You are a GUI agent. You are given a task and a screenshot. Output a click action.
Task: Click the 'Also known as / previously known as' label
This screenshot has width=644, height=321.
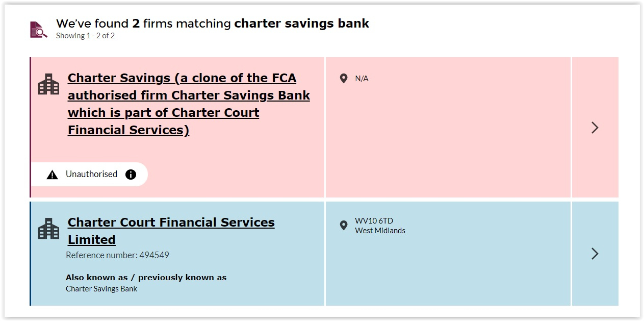pyautogui.click(x=146, y=278)
